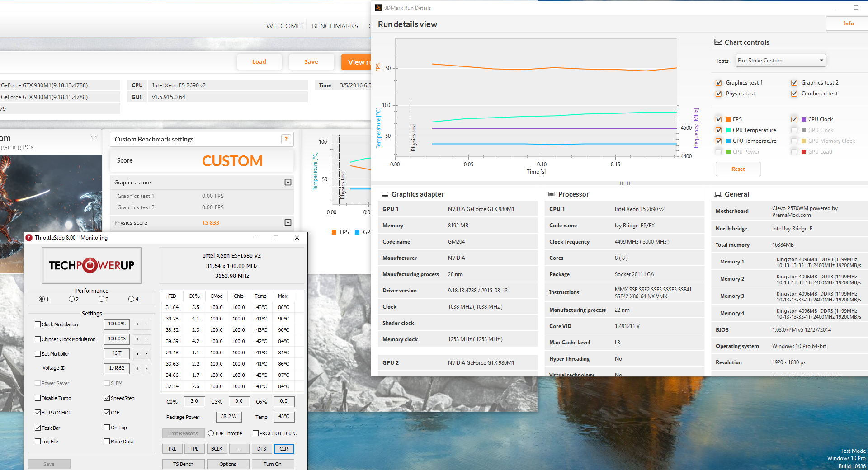The image size is (868, 470).
Task: Hide GPU Temperature chart series
Action: pos(719,141)
